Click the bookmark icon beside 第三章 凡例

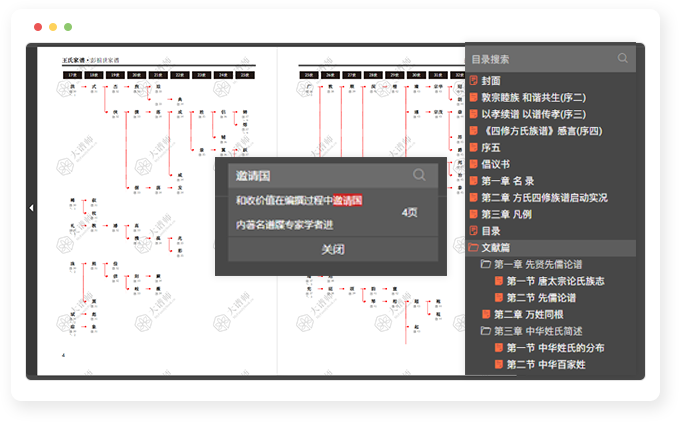pyautogui.click(x=474, y=214)
